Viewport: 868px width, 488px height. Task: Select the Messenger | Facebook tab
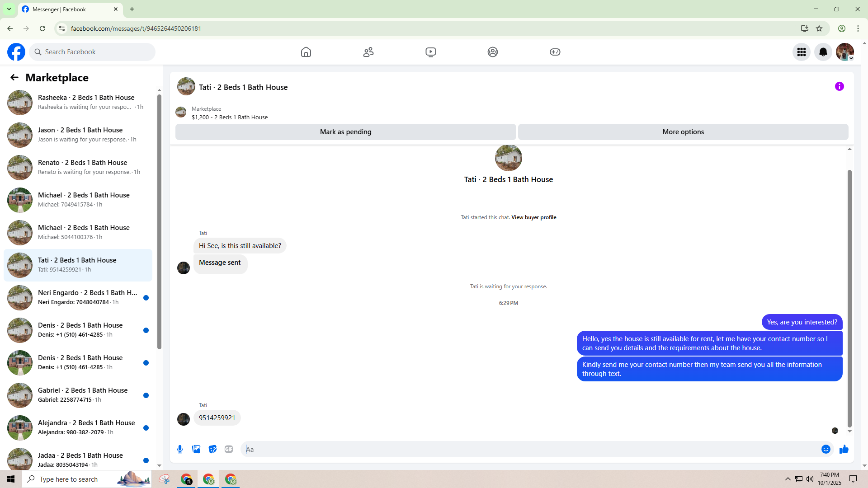[x=70, y=9]
